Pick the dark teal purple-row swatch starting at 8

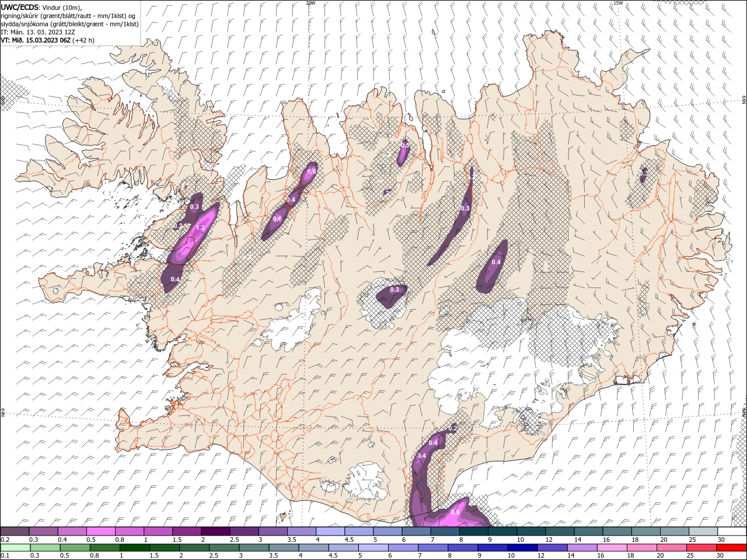[x=473, y=531]
